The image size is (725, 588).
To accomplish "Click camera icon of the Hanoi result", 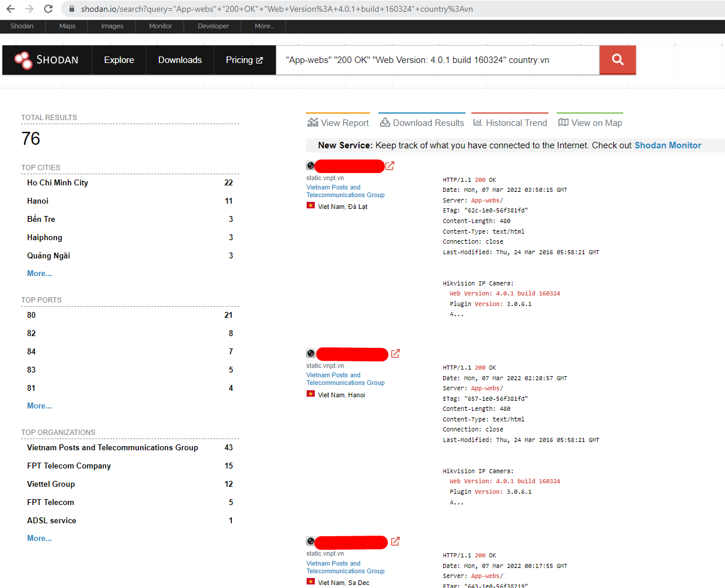I will pos(310,354).
